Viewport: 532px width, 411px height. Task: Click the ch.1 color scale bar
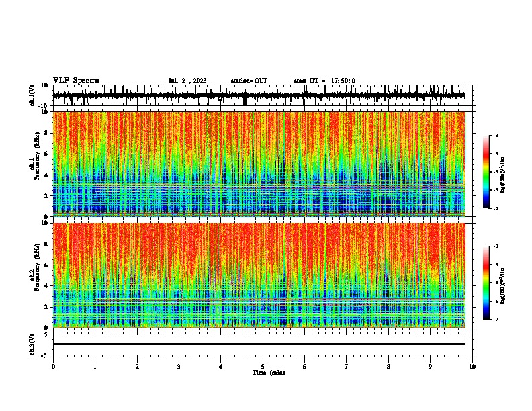(486, 172)
